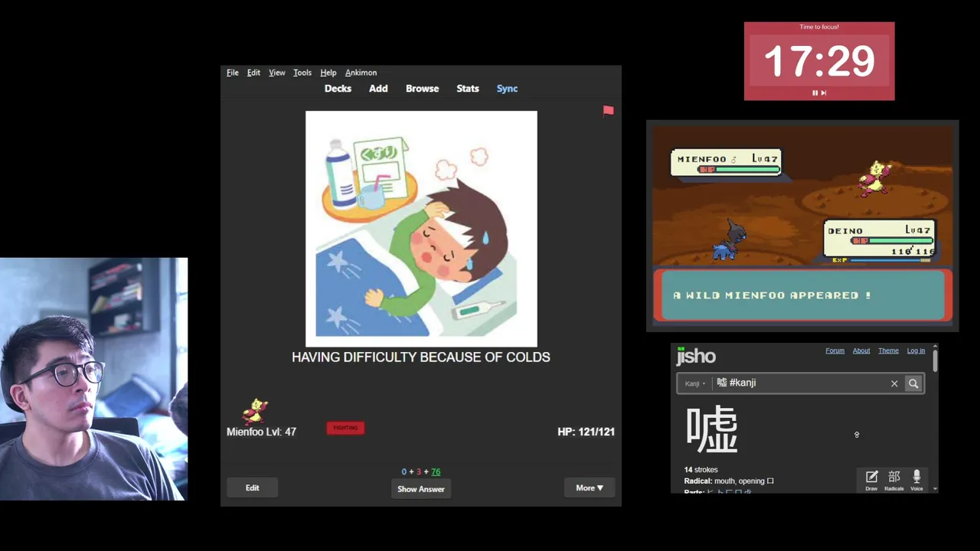Click the large kanji 嘘 on Jisho
The image size is (980, 551).
[711, 429]
